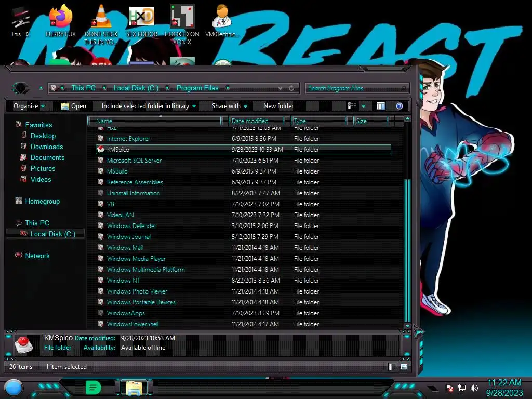Click the File Explorer taskbar button
Viewport: 532px width, 399px height.
(x=134, y=388)
